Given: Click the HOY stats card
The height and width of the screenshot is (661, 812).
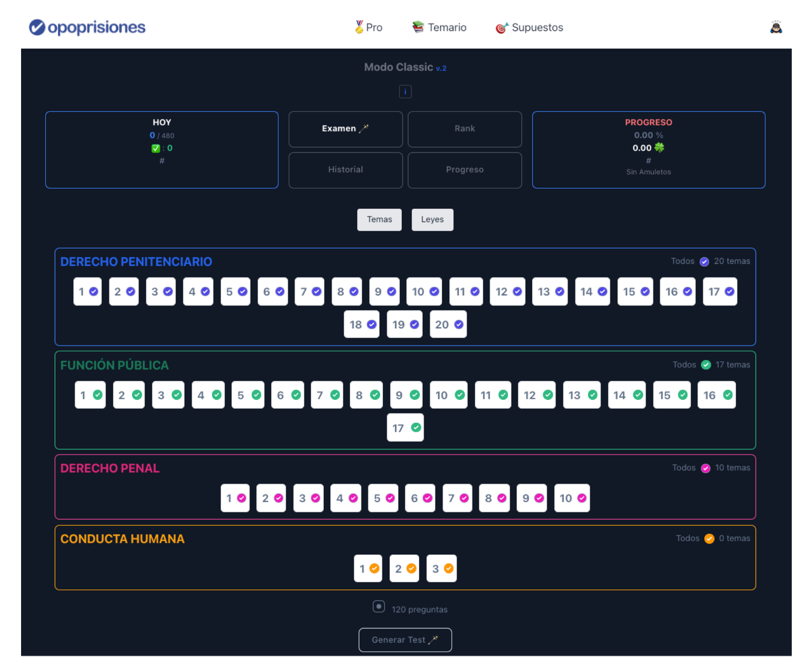Looking at the screenshot, I should tap(162, 150).
